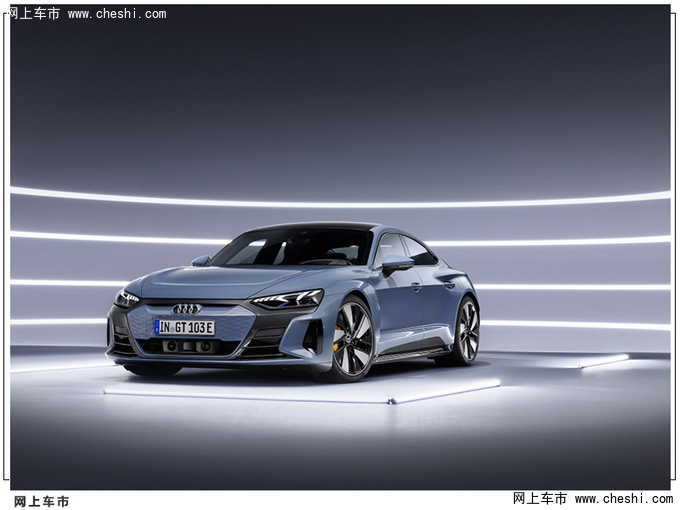Click the 网上车市 text in the top-left watermark
680x510 pixels.
35,14
